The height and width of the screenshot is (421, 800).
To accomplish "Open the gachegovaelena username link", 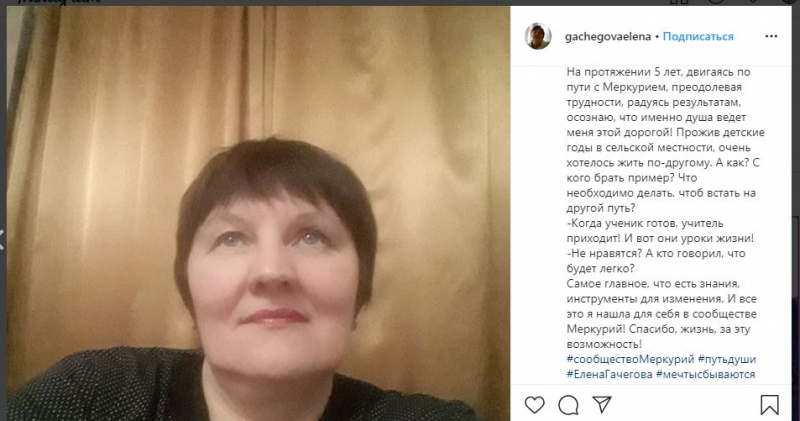I will (608, 37).
